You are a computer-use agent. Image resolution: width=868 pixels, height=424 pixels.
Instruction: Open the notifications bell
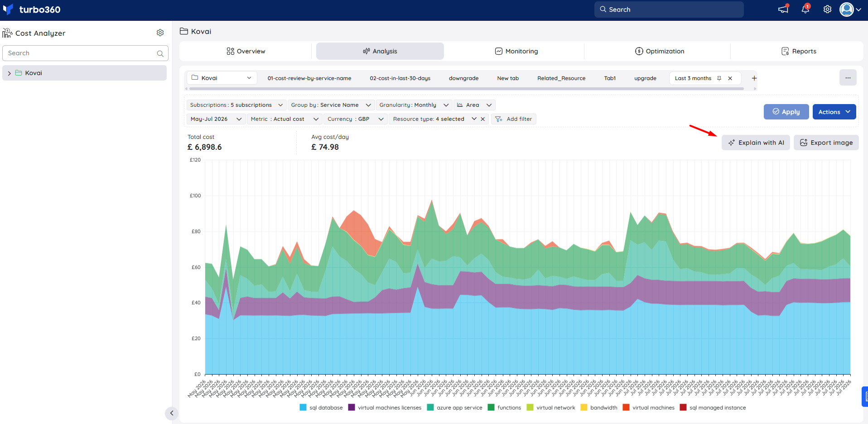(805, 9)
